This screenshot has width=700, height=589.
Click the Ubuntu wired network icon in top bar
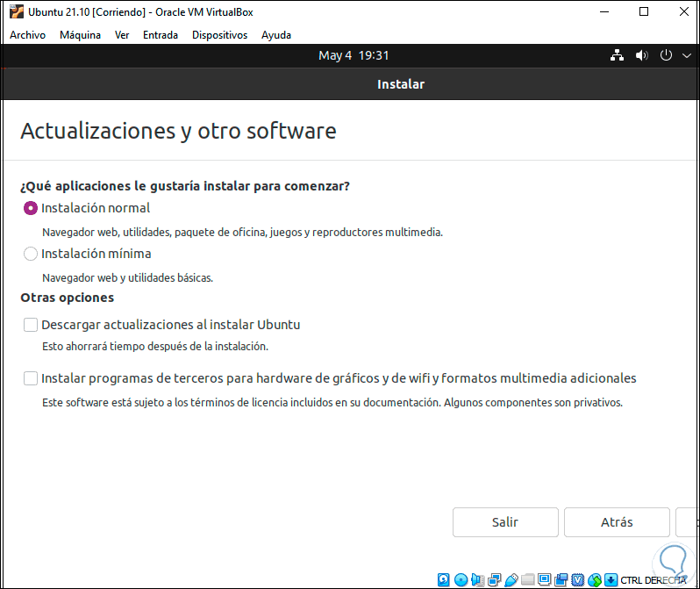[x=617, y=55]
